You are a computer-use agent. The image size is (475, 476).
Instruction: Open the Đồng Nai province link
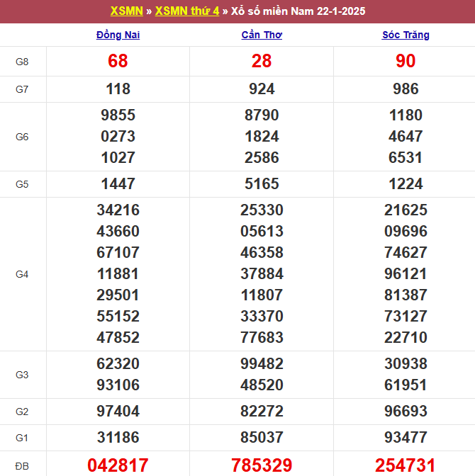click(x=118, y=35)
